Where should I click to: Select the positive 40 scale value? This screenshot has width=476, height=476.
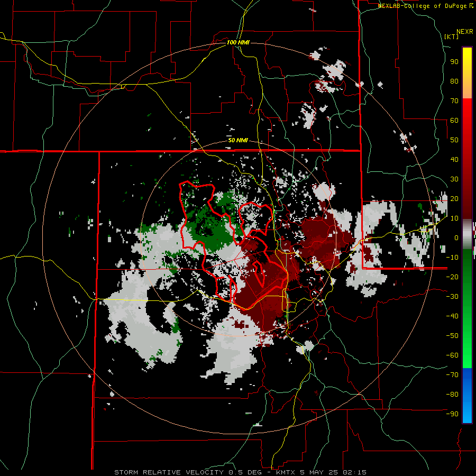454,160
